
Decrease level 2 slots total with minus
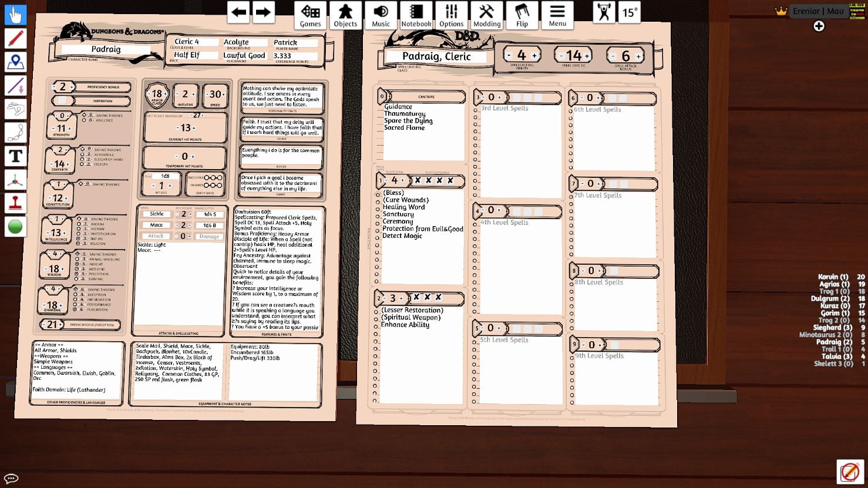click(385, 299)
